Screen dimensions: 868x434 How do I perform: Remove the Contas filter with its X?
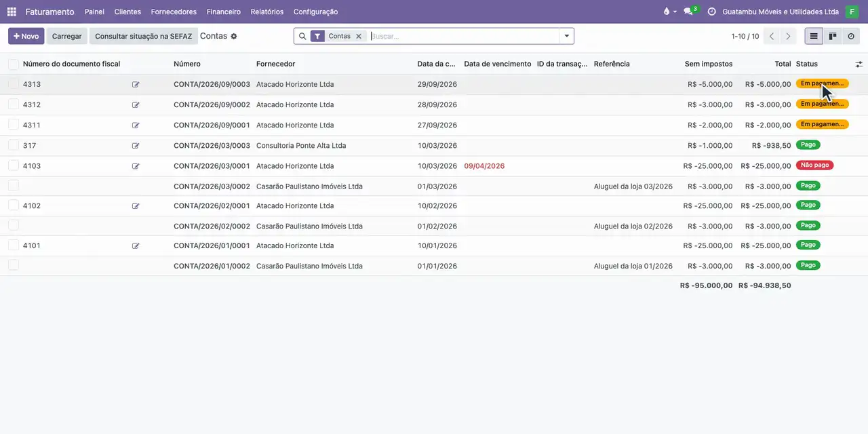[x=359, y=36]
